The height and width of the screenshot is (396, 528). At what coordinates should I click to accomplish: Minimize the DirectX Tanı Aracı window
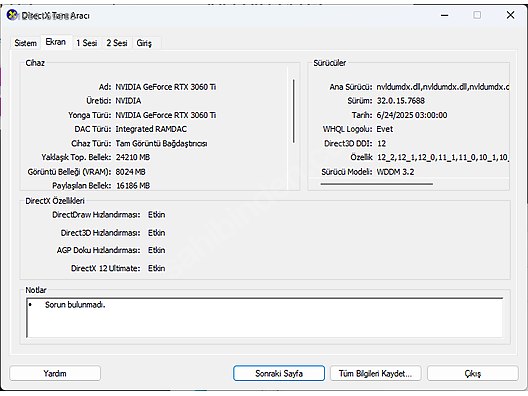444,15
